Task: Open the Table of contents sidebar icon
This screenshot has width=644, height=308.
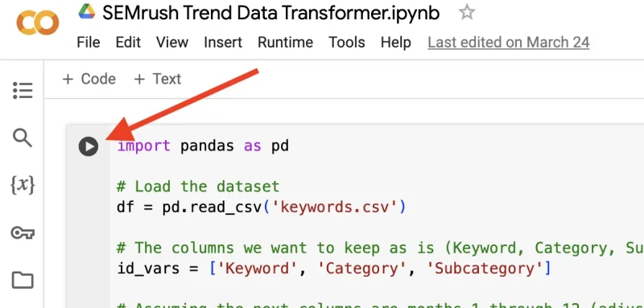Action: coord(23,90)
